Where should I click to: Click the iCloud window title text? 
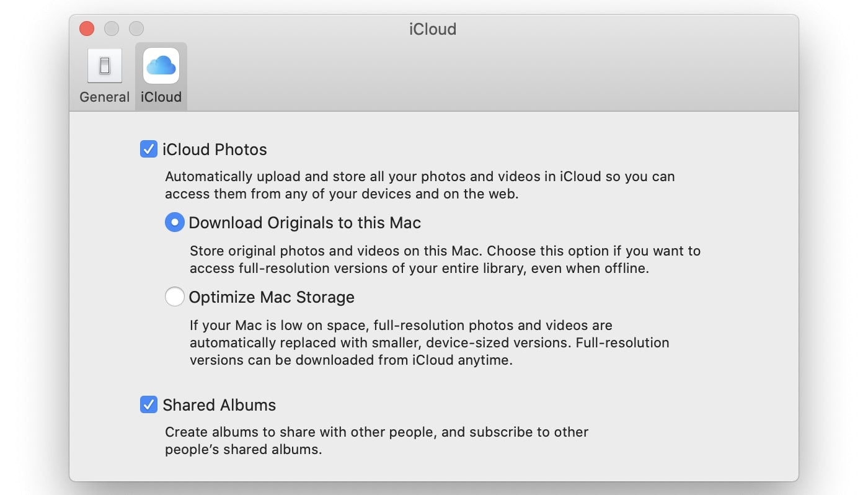432,29
